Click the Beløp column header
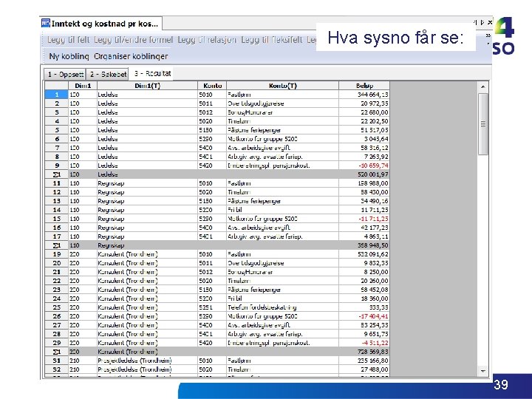Screen dimensions: 532x399 [x=364, y=86]
